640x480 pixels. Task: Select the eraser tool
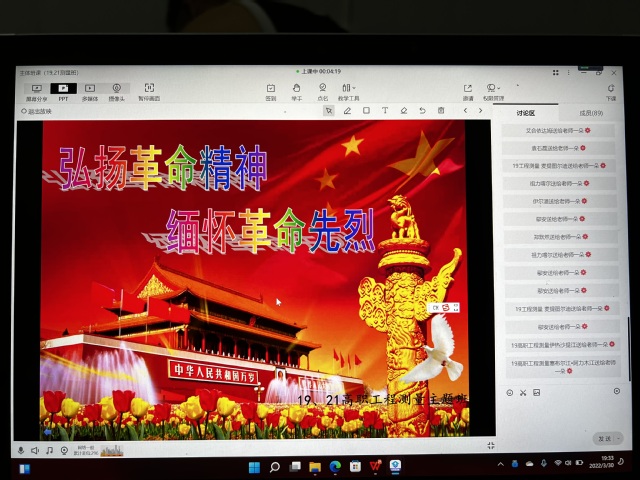[x=404, y=111]
